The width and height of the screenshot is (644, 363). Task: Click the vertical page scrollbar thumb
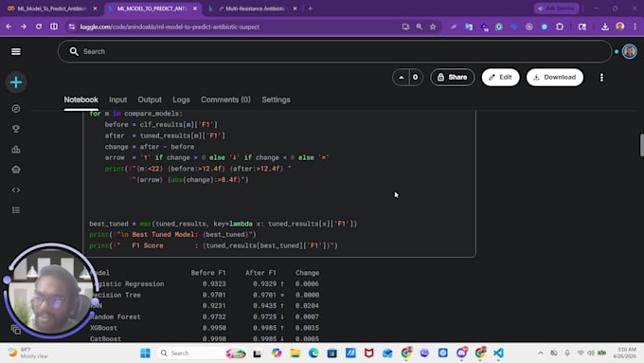pyautogui.click(x=641, y=145)
